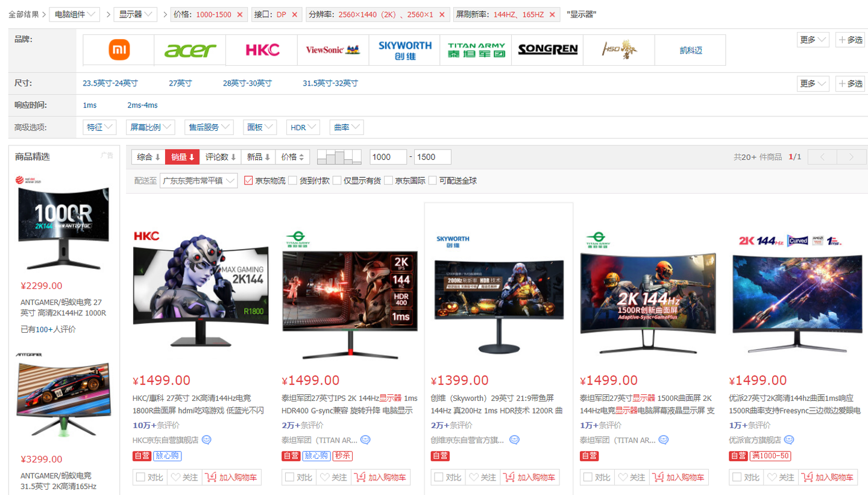Image resolution: width=868 pixels, height=495 pixels.
Task: Check the 货到付款 option
Action: pos(293,180)
